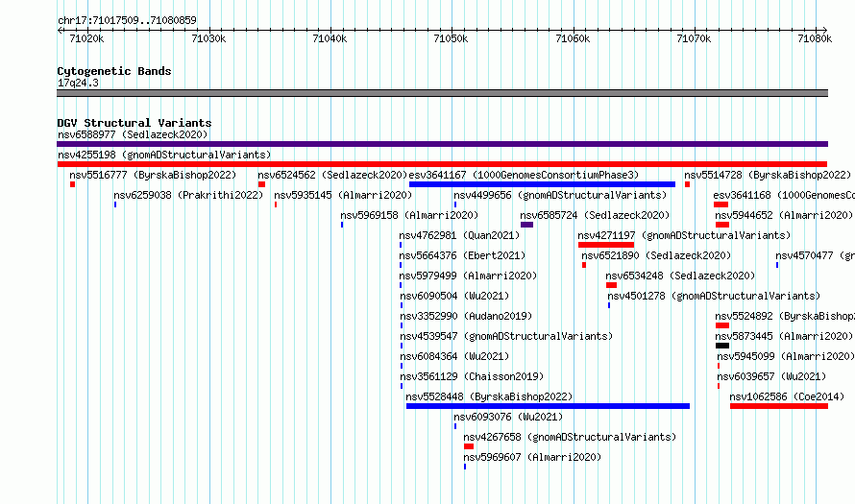Open nsv6524562 (Sedlazeck2020) variant
The image size is (855, 504).
pyautogui.click(x=332, y=175)
